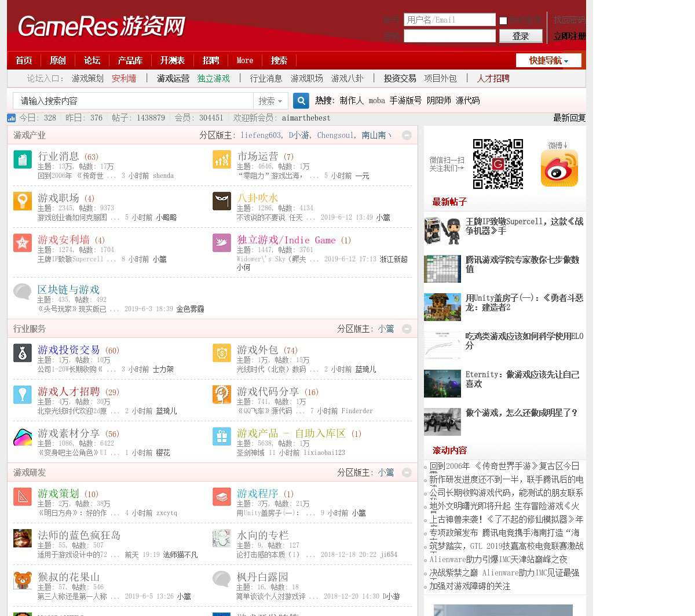
Task: Open the 快捷导航 dropdown
Action: (548, 60)
